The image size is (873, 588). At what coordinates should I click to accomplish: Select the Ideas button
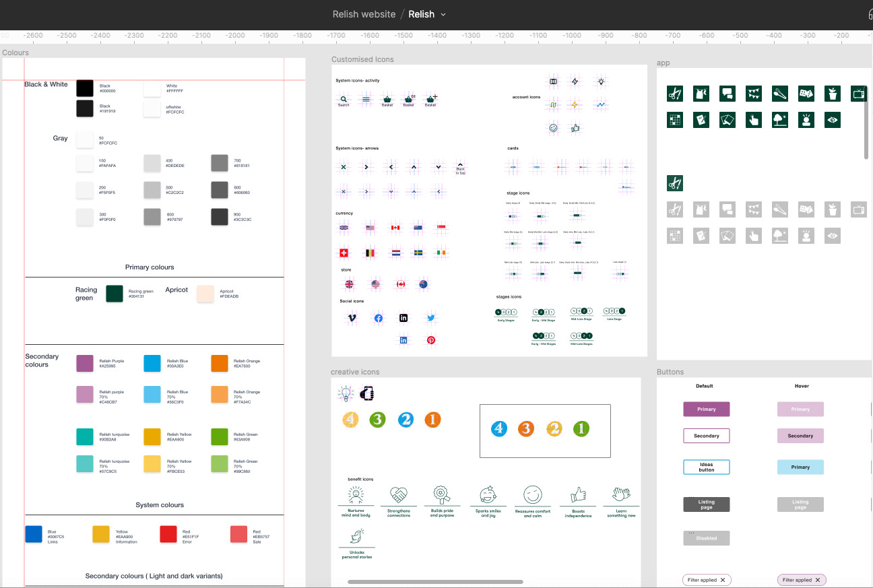pyautogui.click(x=707, y=467)
